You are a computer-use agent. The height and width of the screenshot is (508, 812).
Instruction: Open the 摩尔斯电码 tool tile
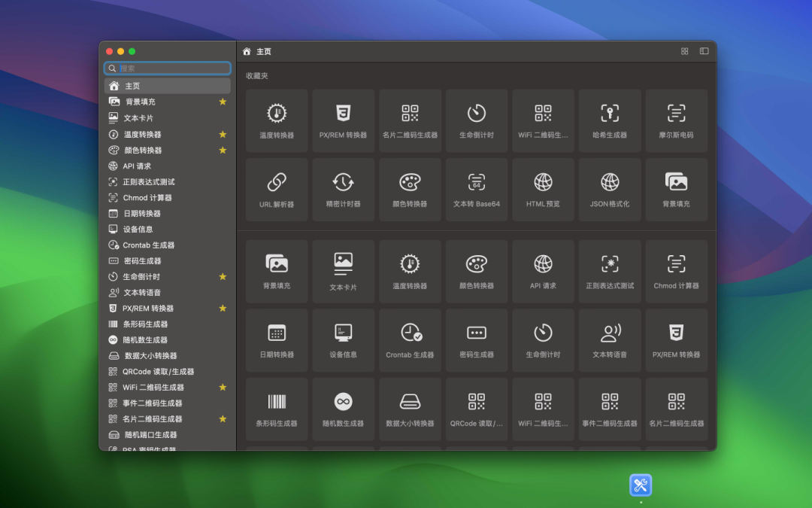tap(676, 120)
